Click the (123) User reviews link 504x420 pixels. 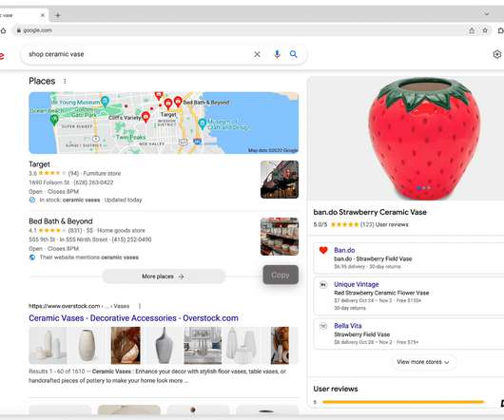[384, 224]
